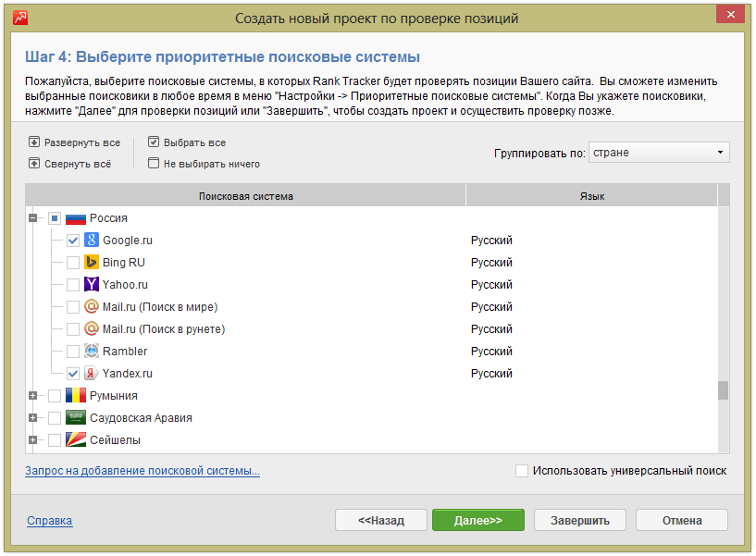756x556 pixels.
Task: Click the Yandex.ru logo icon
Action: click(x=91, y=373)
